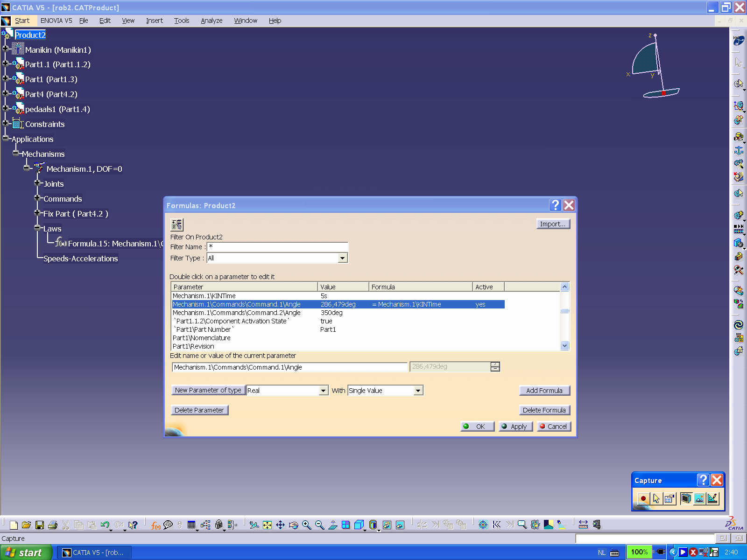747x560 pixels.
Task: Click the What's This help cursor icon
Action: click(x=133, y=525)
